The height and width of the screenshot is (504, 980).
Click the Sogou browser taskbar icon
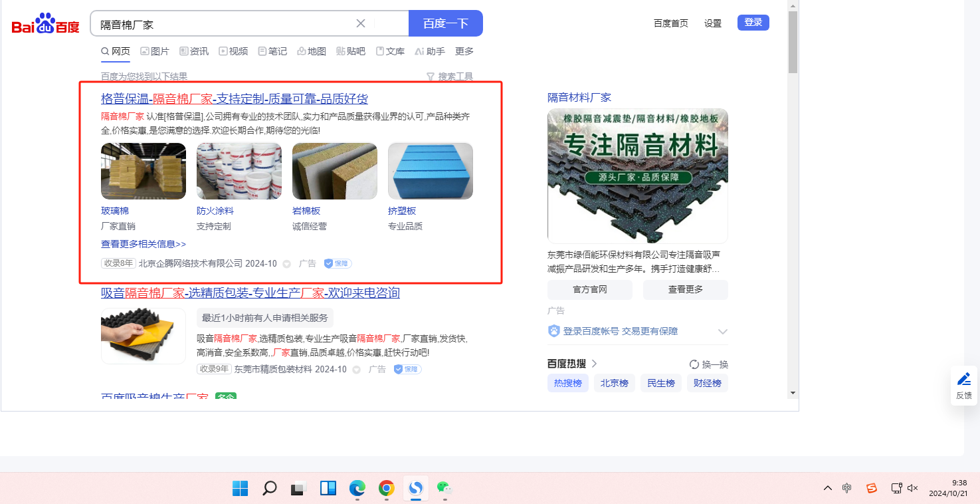click(416, 489)
